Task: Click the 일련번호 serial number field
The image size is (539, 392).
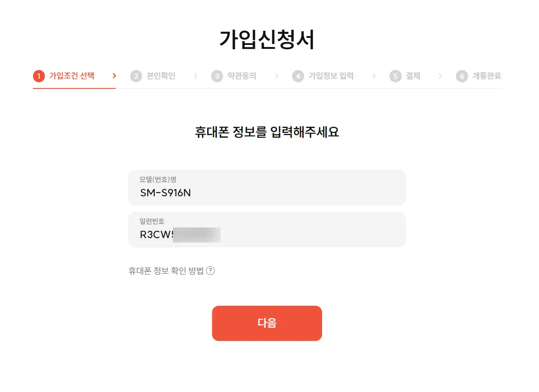Action: tap(267, 230)
